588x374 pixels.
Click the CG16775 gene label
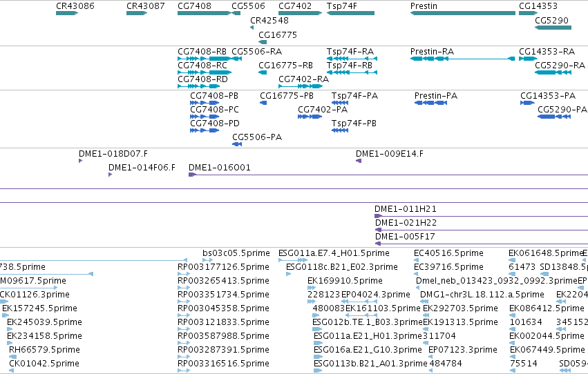coord(278,35)
